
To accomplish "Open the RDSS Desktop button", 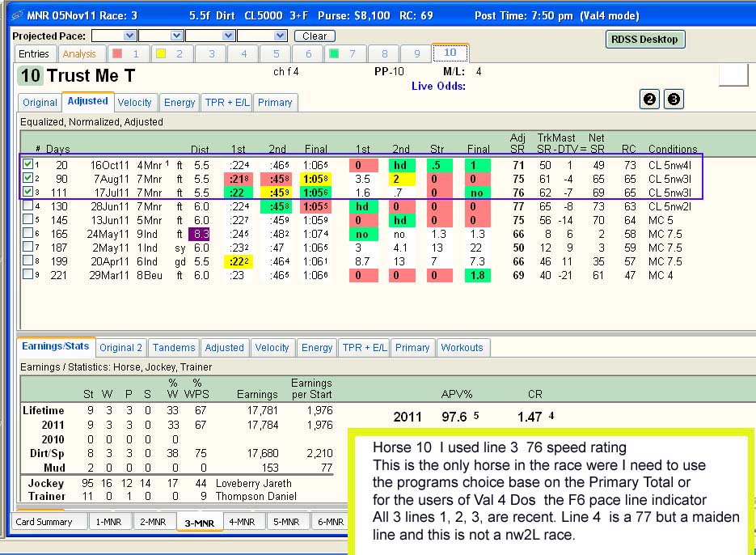I will 644,39.
